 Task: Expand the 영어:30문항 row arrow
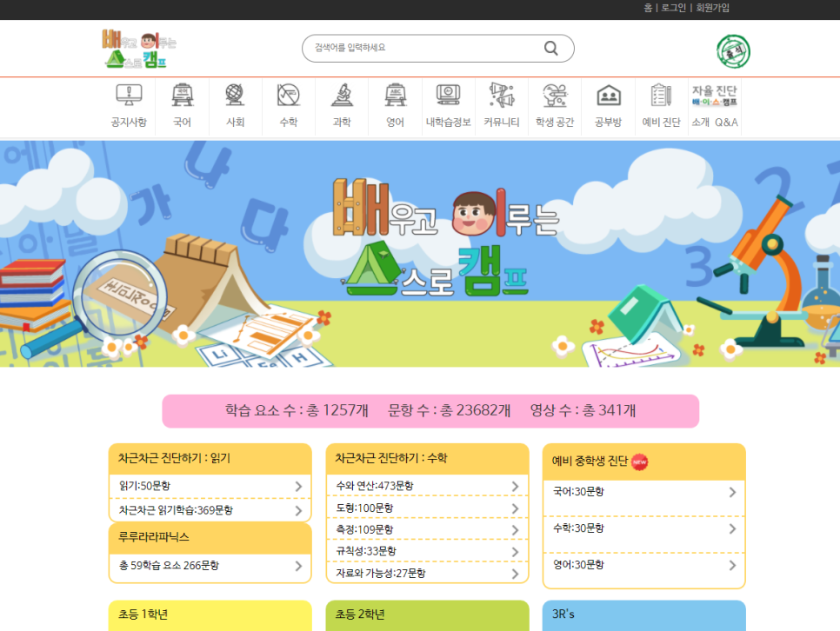[732, 565]
